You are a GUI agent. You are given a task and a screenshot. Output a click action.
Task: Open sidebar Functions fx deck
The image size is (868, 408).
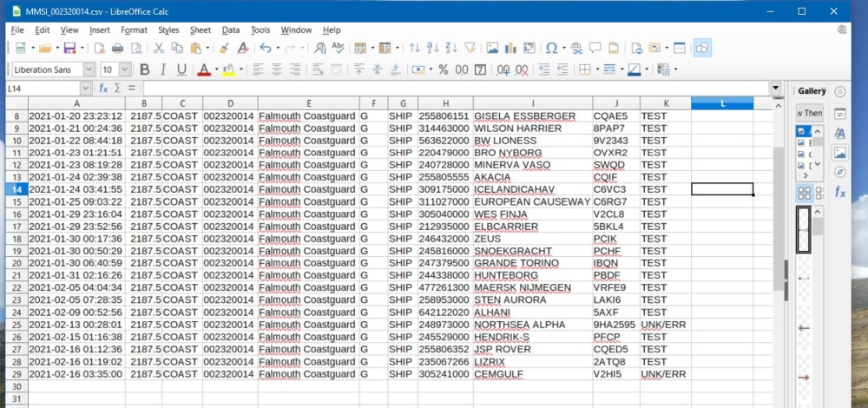click(x=839, y=192)
